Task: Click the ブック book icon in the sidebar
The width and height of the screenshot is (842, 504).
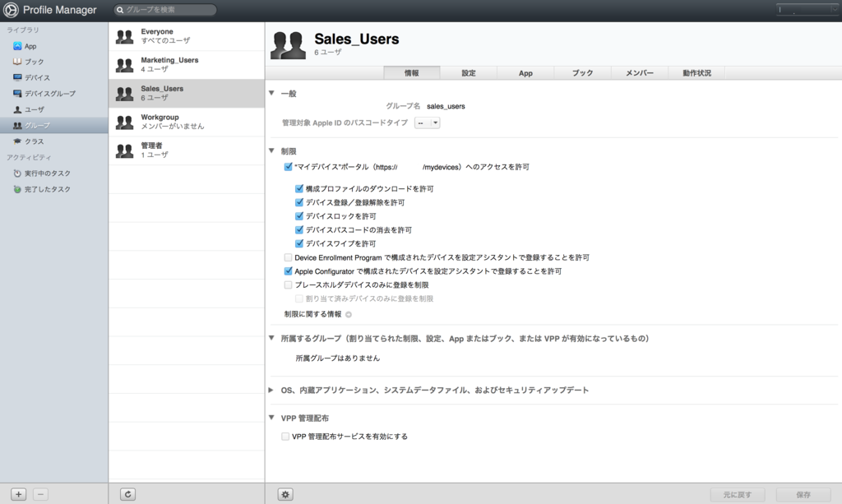Action: point(17,62)
